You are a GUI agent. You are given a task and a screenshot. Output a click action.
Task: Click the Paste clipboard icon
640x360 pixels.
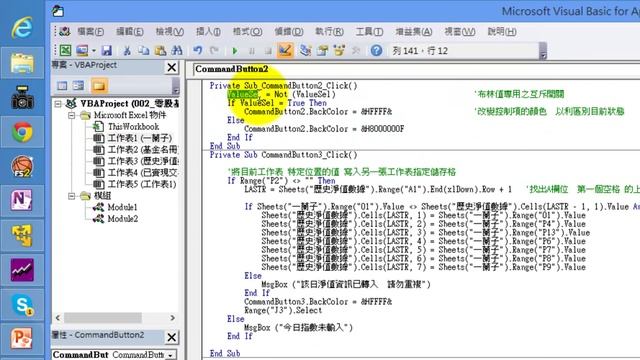coord(160,51)
